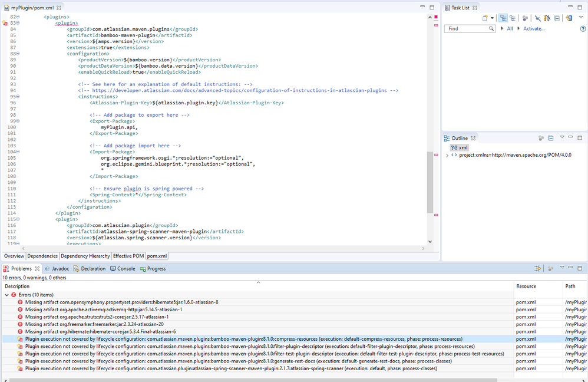Collapse the Errors (10 items) group
Image resolution: width=588 pixels, height=382 pixels.
(6, 295)
